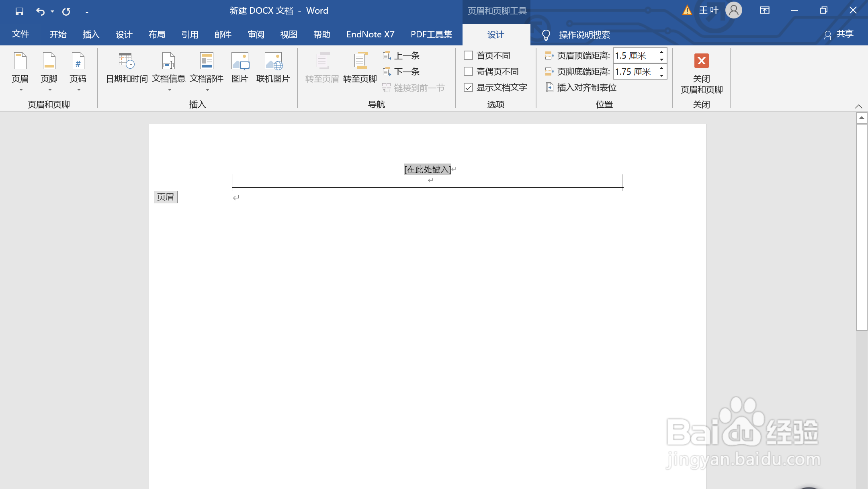The image size is (868, 489).
Task: Close Header and Footer with red X
Action: click(x=701, y=61)
